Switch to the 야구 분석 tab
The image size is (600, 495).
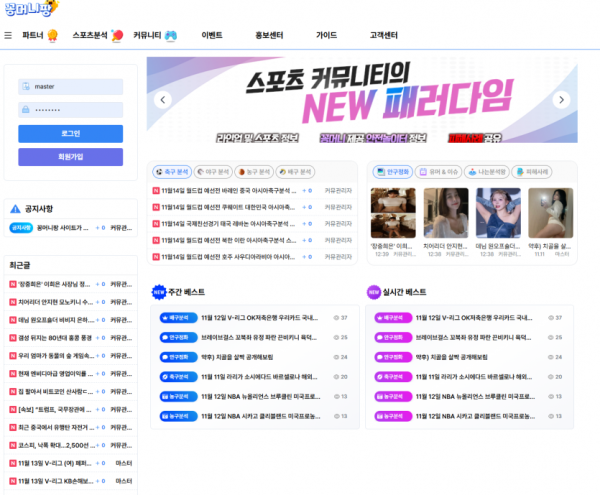coord(212,172)
